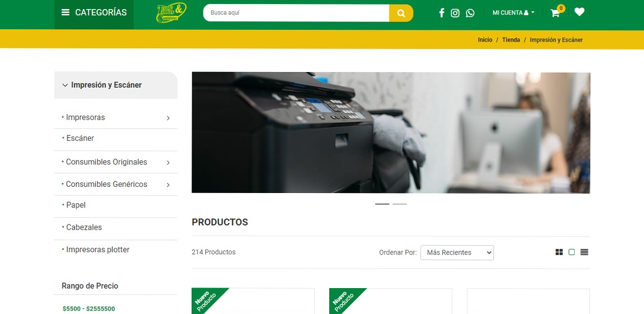Go to Inicio breadcrumb link
Screen dimensions: 644x314
484,40
